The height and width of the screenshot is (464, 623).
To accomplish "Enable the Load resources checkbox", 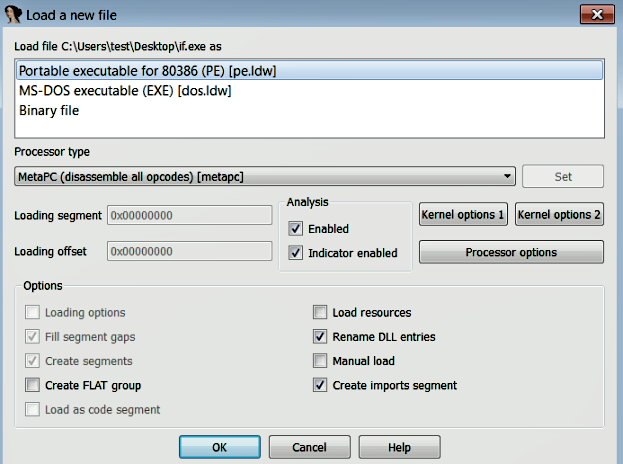I will (320, 313).
